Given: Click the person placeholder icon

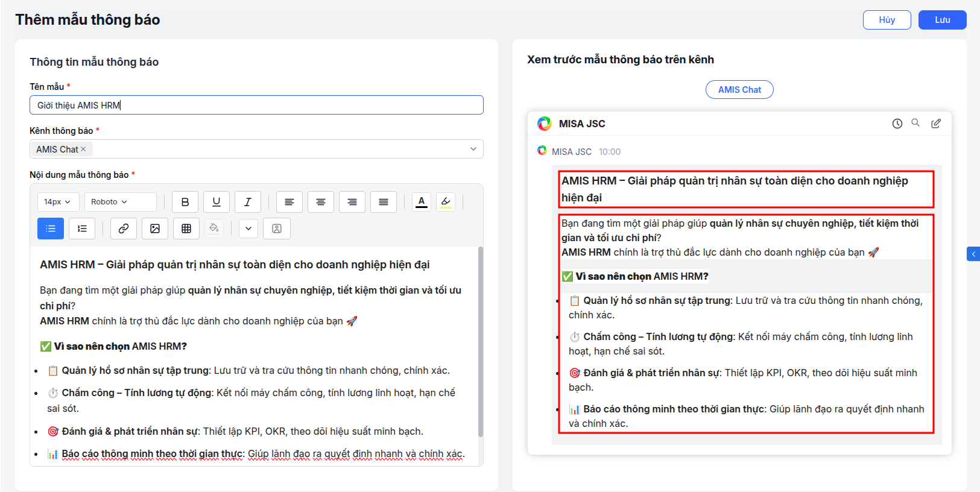Looking at the screenshot, I should click(x=277, y=229).
